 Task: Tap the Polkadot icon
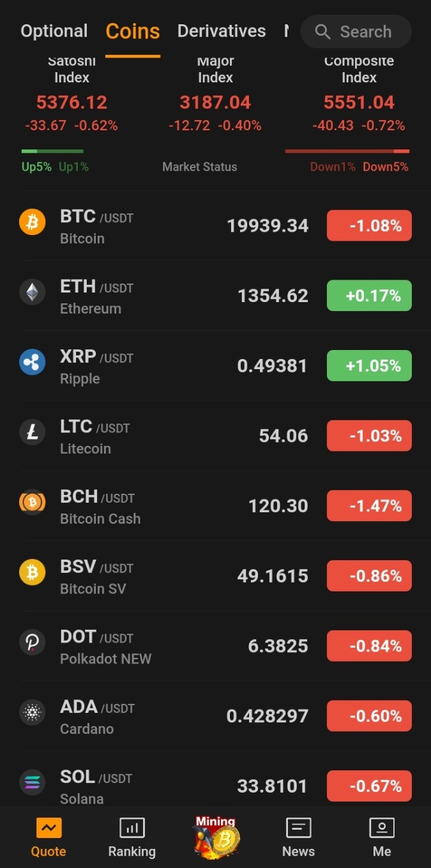pyautogui.click(x=32, y=643)
